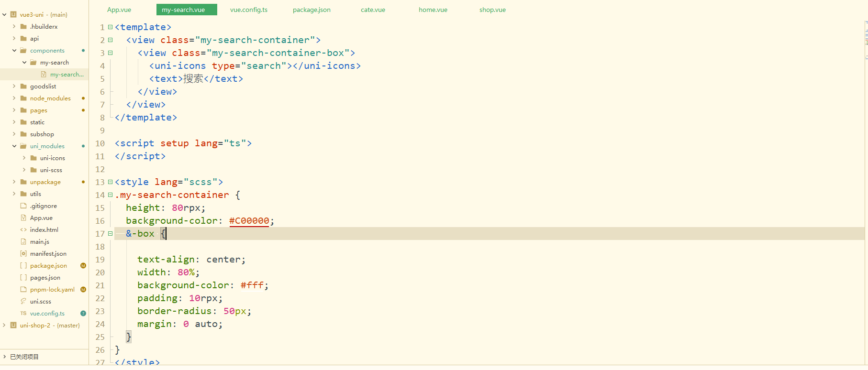Click the package.json brackets icon in tree
Screen dimensions: 868x370
click(23, 266)
